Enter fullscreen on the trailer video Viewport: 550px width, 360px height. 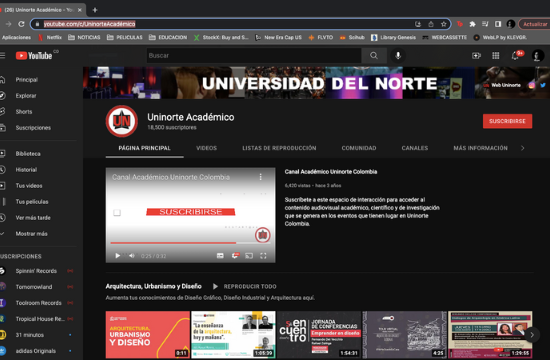pos(263,255)
